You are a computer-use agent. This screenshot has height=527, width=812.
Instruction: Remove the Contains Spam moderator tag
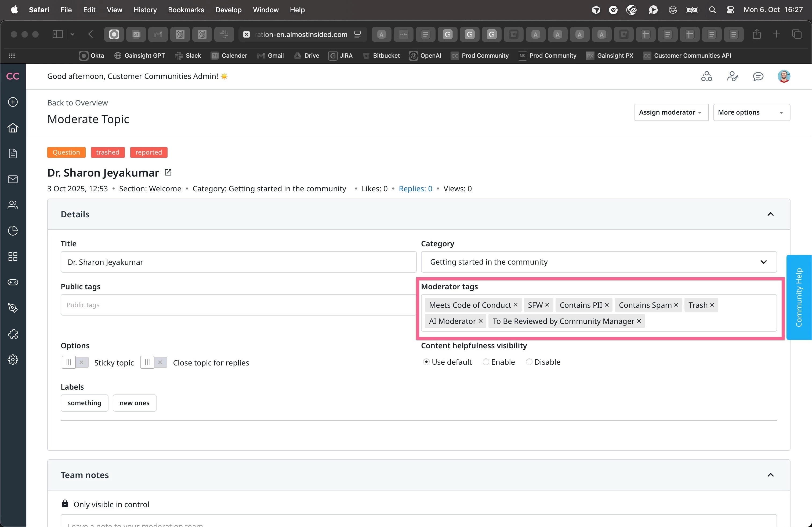(x=676, y=305)
